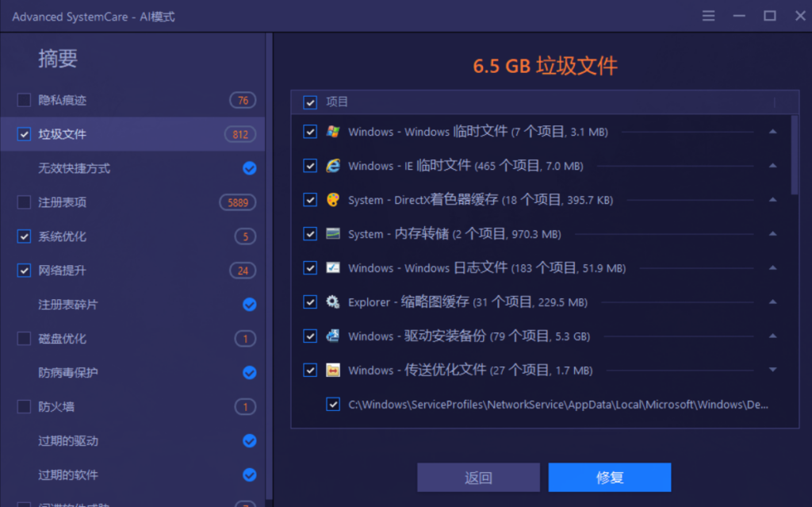
Task: Select 注册表碎片 in the summary list
Action: tap(68, 305)
